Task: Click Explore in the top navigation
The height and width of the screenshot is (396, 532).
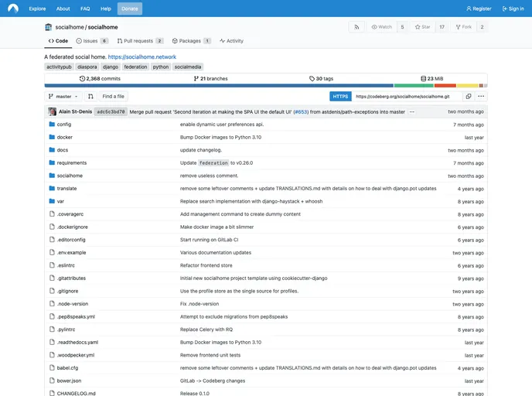Action: (37, 9)
